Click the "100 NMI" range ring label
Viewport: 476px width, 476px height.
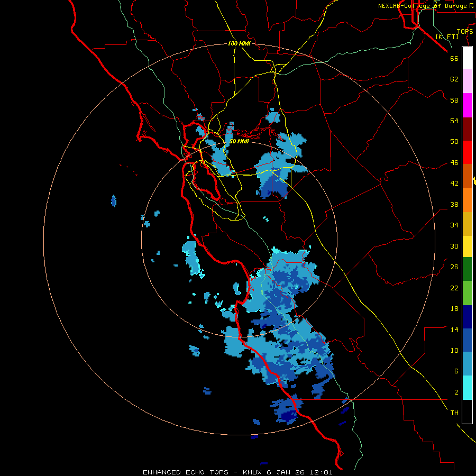click(x=239, y=43)
